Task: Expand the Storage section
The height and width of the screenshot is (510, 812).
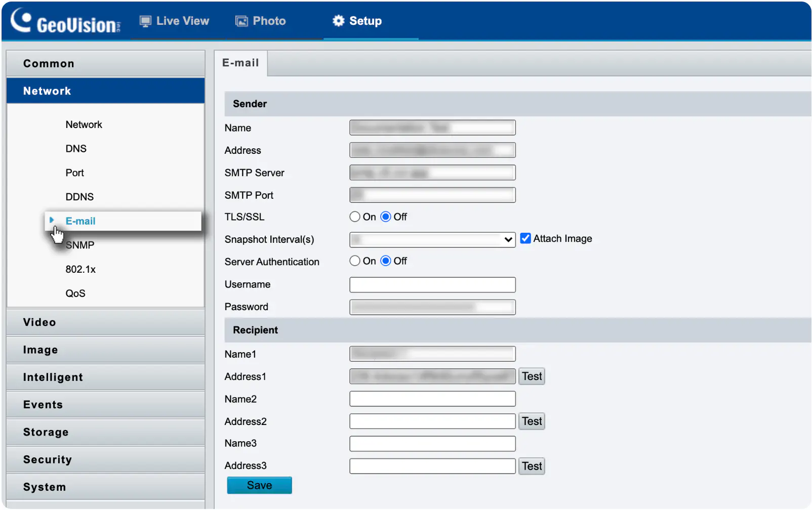Action: 106,432
